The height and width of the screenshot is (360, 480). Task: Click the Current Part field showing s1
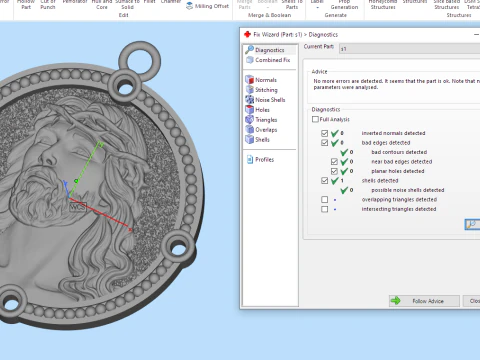click(410, 49)
